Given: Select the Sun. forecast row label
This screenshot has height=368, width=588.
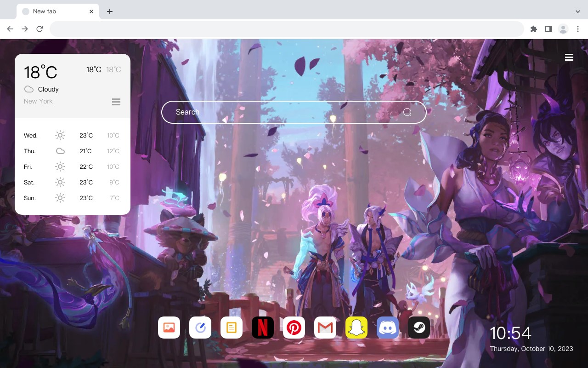Looking at the screenshot, I should pyautogui.click(x=30, y=198).
